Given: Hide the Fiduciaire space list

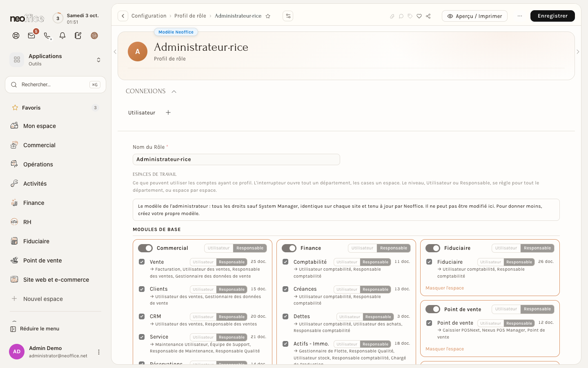Looking at the screenshot, I should (445, 288).
